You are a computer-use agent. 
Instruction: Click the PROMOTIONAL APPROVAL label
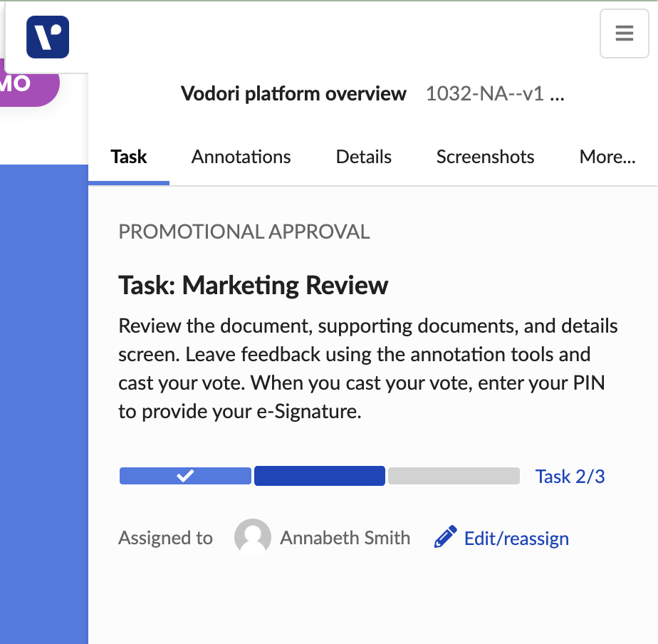tap(244, 232)
